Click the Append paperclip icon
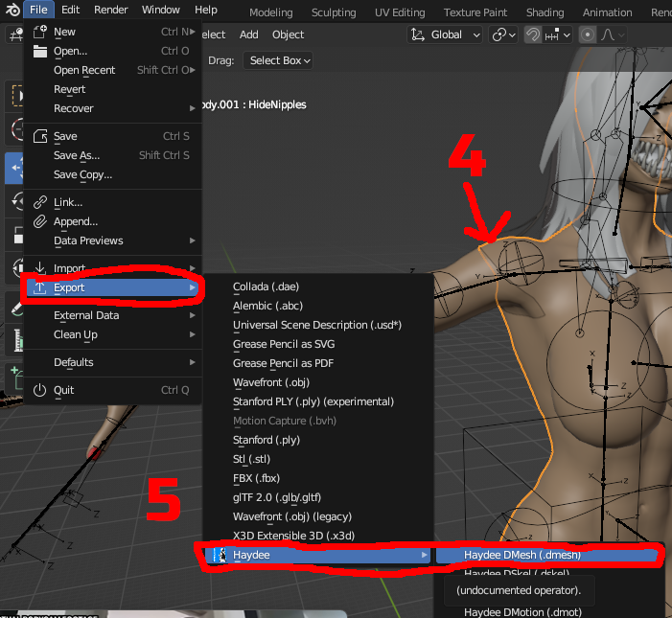The width and height of the screenshot is (672, 618). coord(40,221)
